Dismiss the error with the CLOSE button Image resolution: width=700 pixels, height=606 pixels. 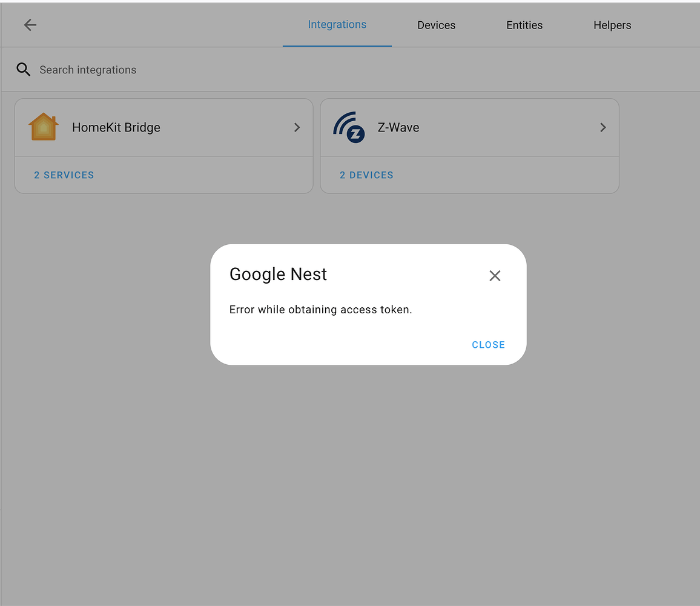pyautogui.click(x=488, y=344)
